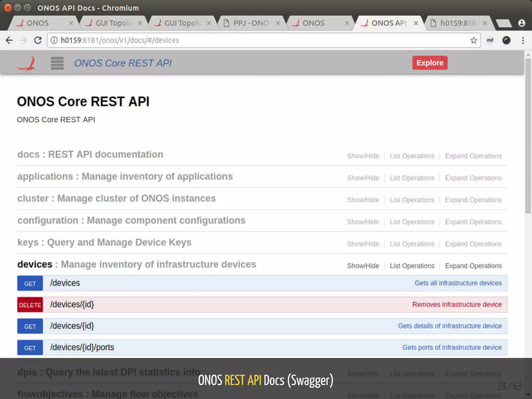Click List Operations for applications

point(412,178)
